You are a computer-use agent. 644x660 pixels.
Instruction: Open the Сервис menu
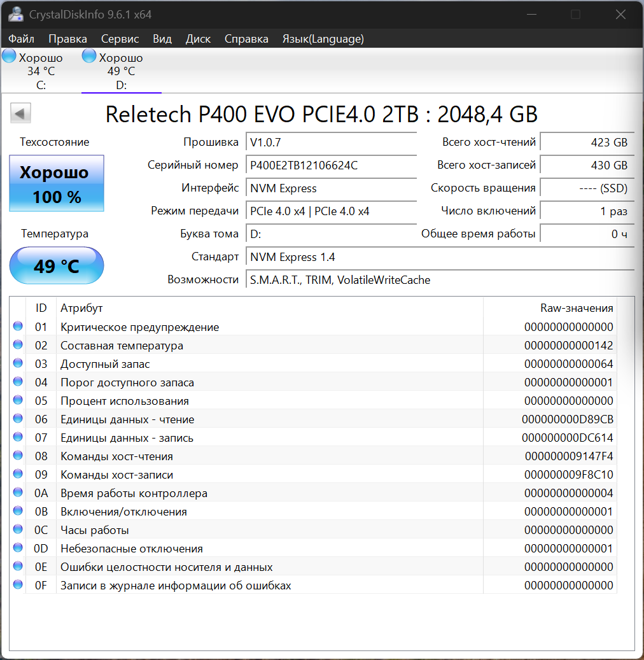coord(120,39)
